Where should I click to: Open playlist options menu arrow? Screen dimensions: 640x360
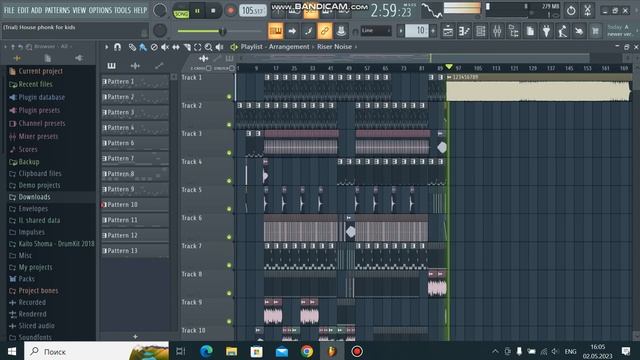[107, 47]
